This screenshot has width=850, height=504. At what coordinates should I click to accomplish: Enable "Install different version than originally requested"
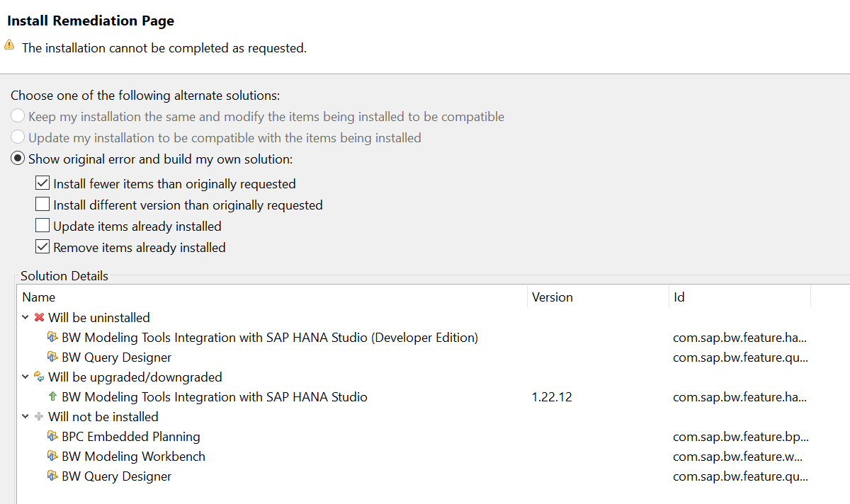point(42,205)
